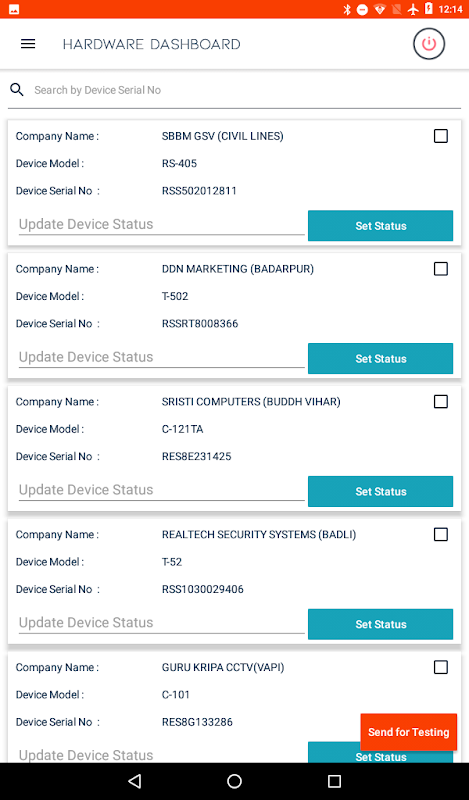
Task: Mark the GURU KRIPA CCTV(VAPI) checkbox
Action: pos(440,667)
